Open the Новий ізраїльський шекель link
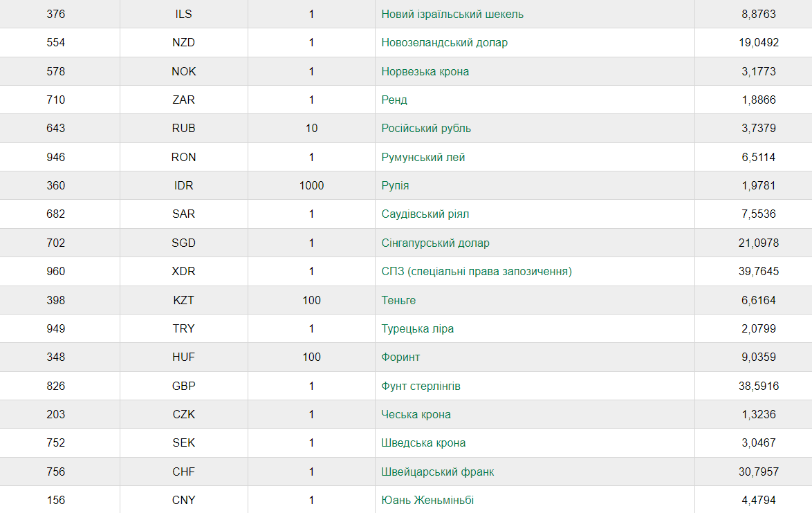Viewport: 812px width, 513px height. (452, 15)
